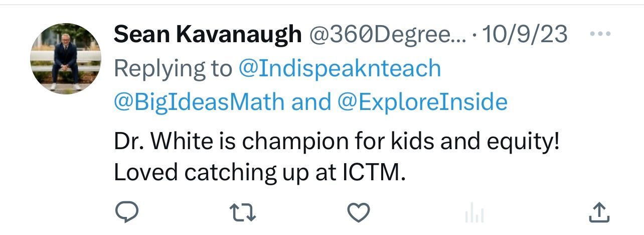The image size is (644, 235).
Task: Click the "Replying to" label
Action: click(x=173, y=69)
